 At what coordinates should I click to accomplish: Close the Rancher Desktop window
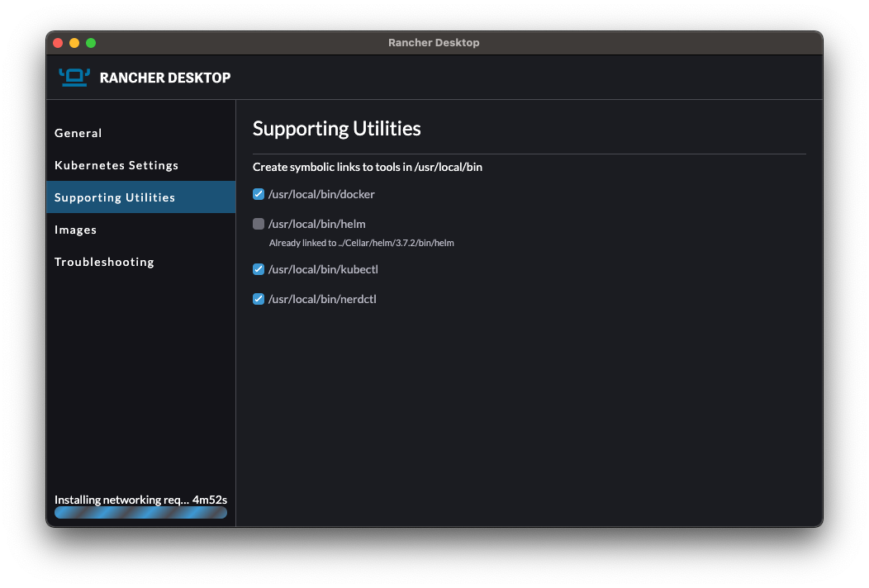click(58, 43)
